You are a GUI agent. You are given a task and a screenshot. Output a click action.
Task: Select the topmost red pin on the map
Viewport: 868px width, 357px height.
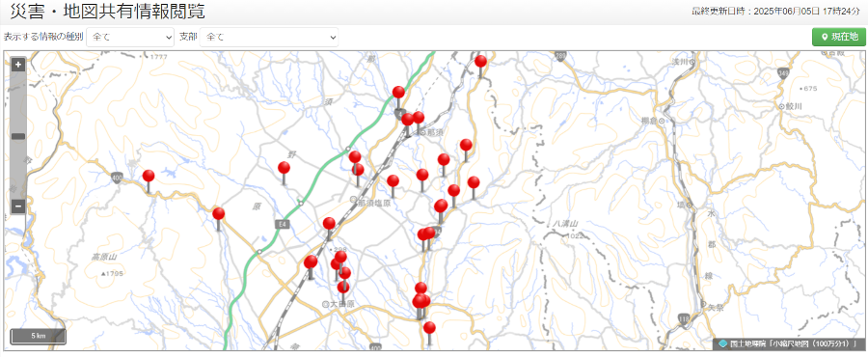click(480, 62)
